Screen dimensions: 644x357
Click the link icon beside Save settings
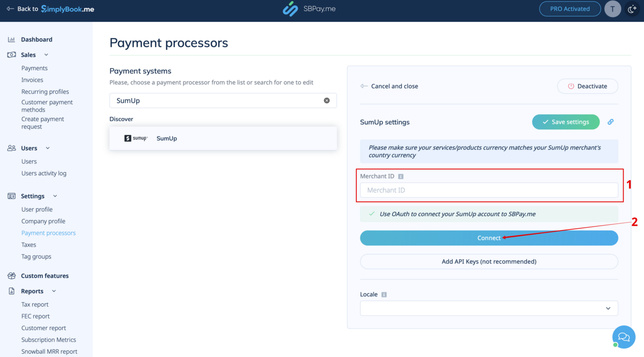(x=610, y=122)
